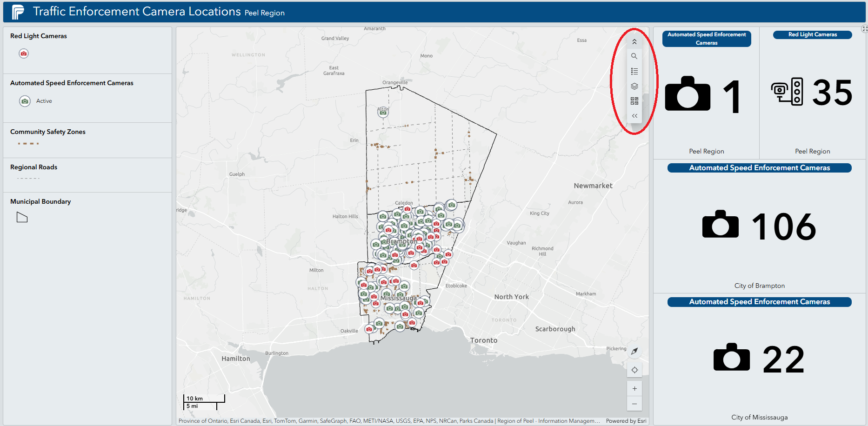
Task: Zoom in using the plus button
Action: click(x=634, y=388)
